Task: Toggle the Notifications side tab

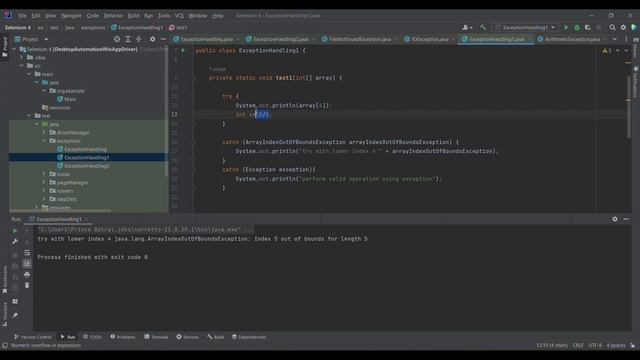Action: (x=636, y=82)
